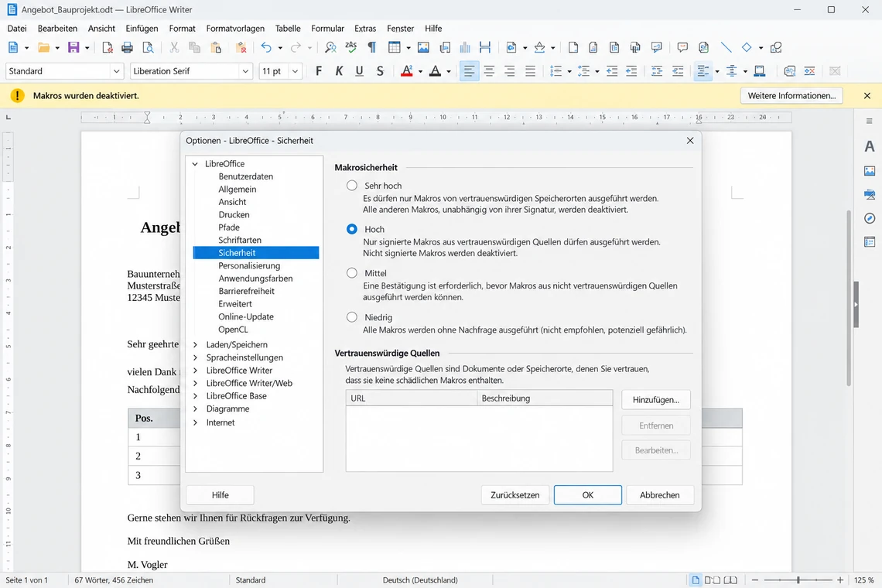
Task: Select the 'Niedrig' macro security option
Action: pos(351,316)
